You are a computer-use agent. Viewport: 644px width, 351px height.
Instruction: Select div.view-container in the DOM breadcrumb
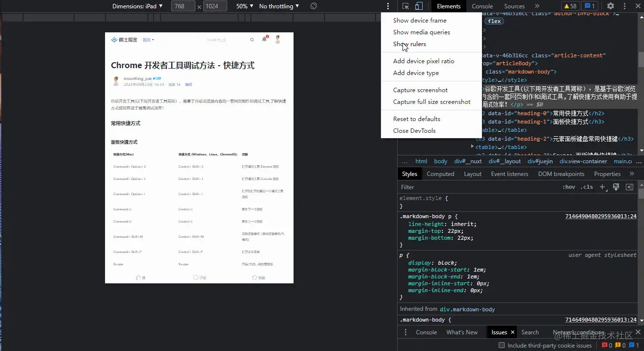click(x=583, y=161)
